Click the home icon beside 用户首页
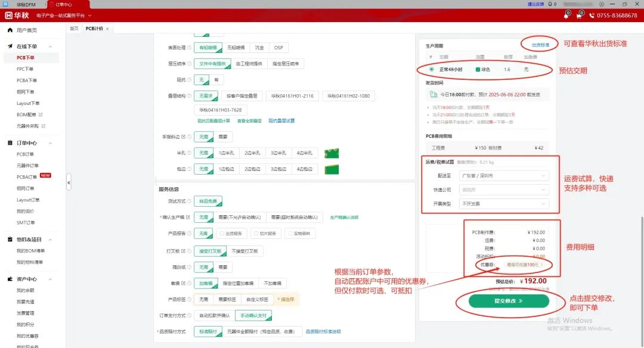 [10, 30]
